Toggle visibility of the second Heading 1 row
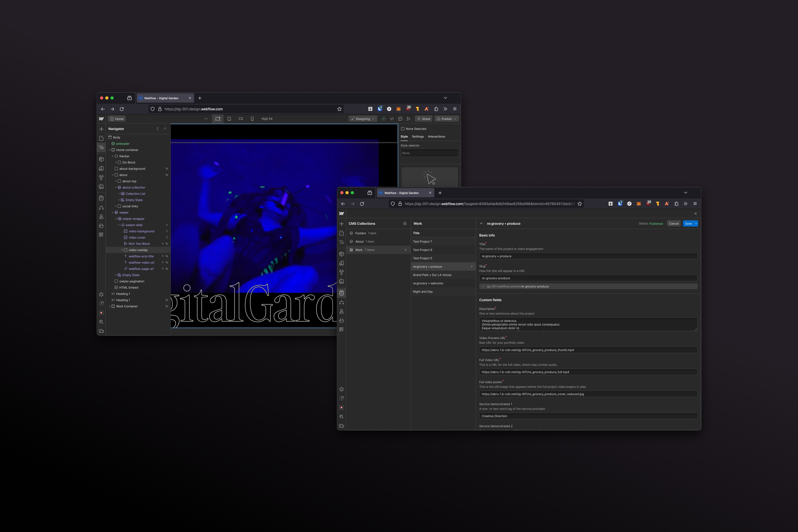This screenshot has height=532, width=798. click(x=167, y=300)
